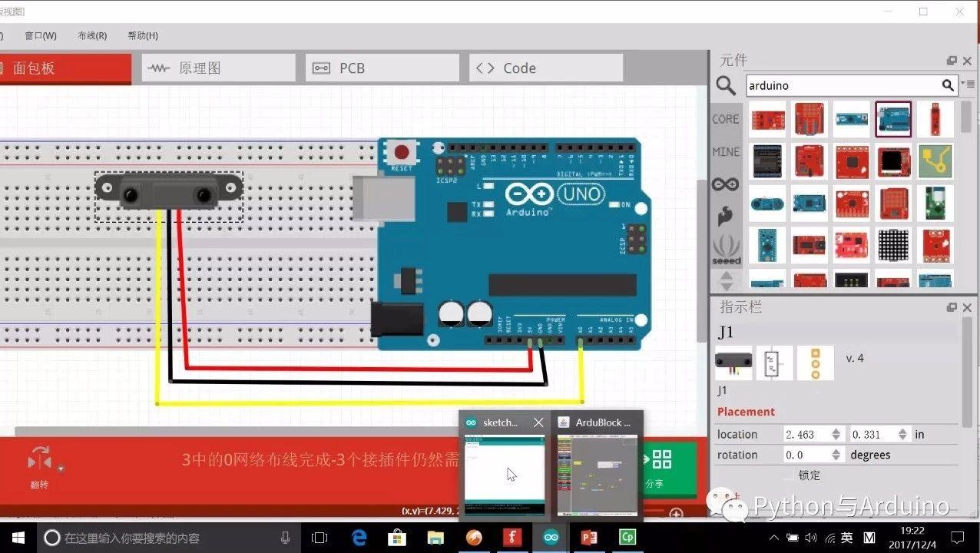Click the J1 part title in Inspector
The width and height of the screenshot is (980, 553).
726,333
